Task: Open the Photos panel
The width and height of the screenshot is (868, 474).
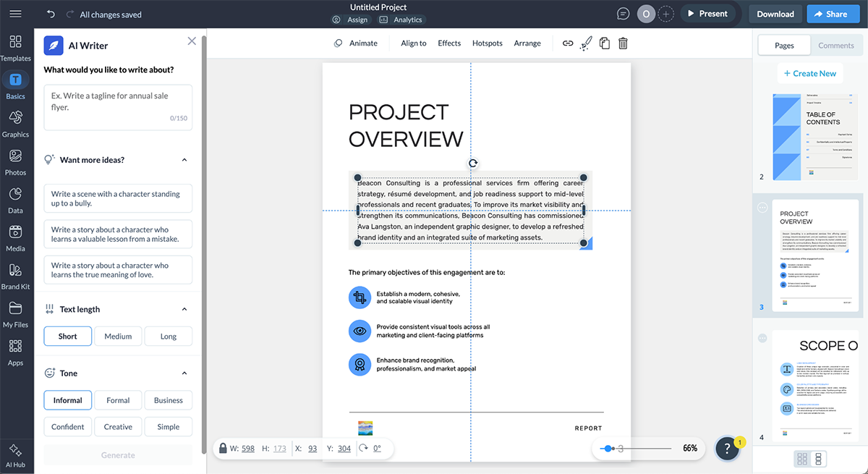Action: pos(15,161)
